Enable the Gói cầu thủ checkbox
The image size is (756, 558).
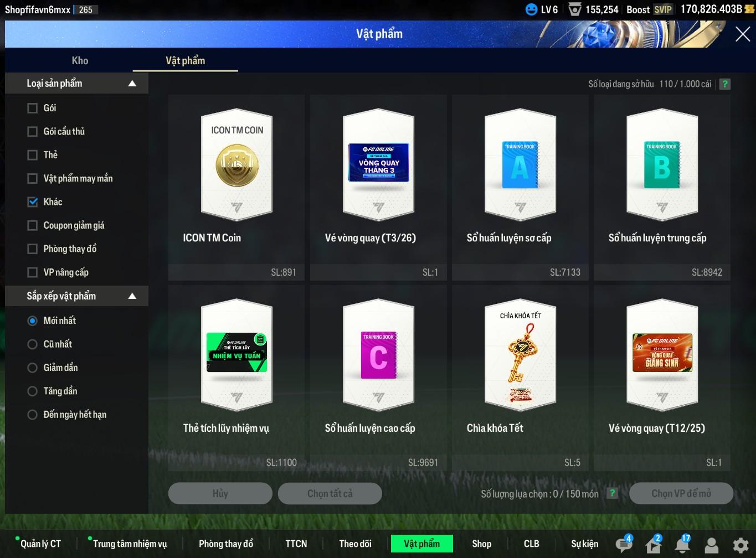click(33, 132)
